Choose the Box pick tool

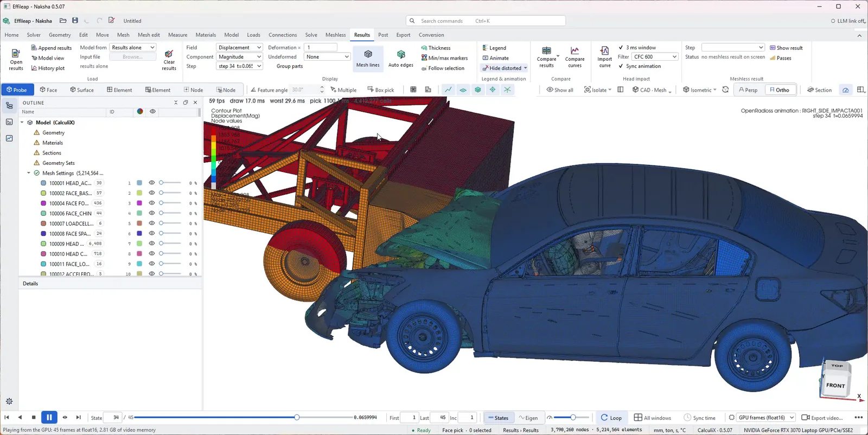point(381,90)
